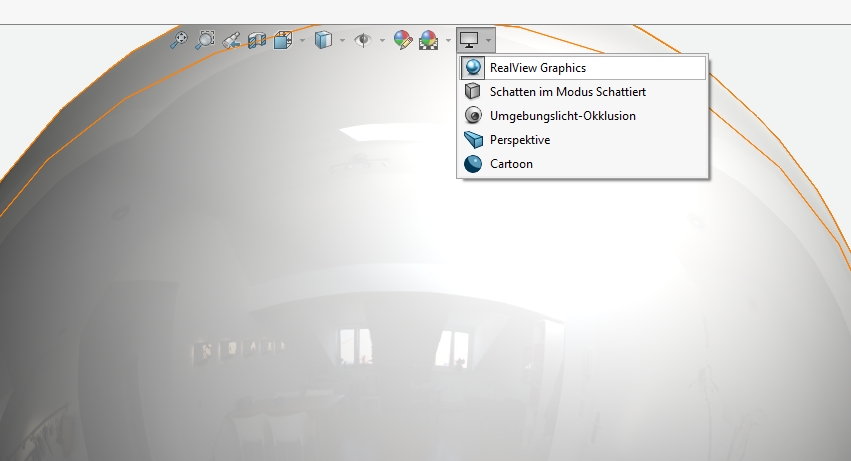Open Edit Appearance color ball icon

pyautogui.click(x=403, y=40)
